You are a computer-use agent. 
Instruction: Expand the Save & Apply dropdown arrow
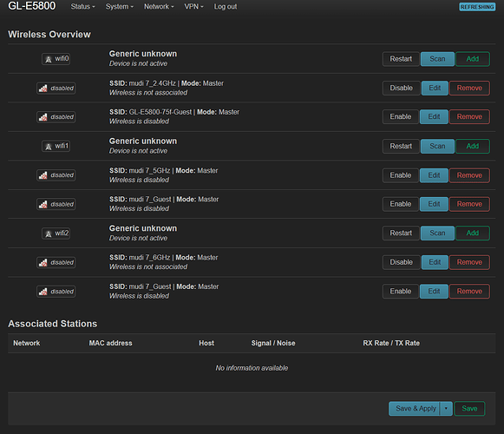pyautogui.click(x=446, y=409)
